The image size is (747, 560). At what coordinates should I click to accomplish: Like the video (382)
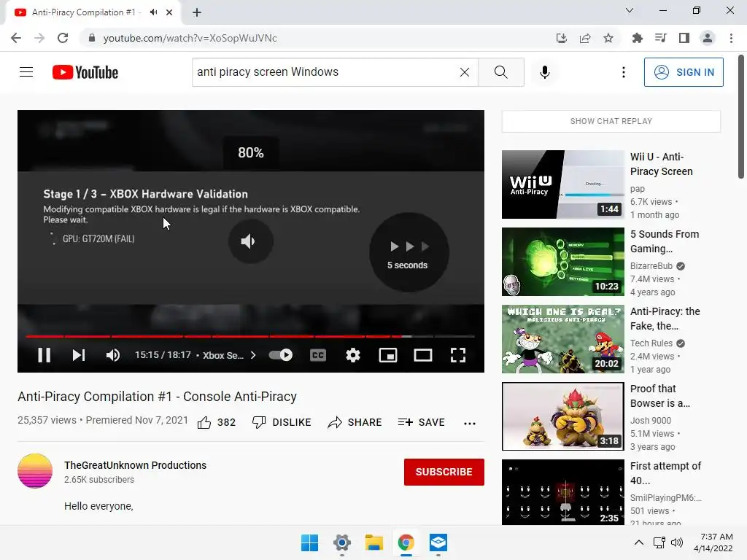tap(216, 422)
